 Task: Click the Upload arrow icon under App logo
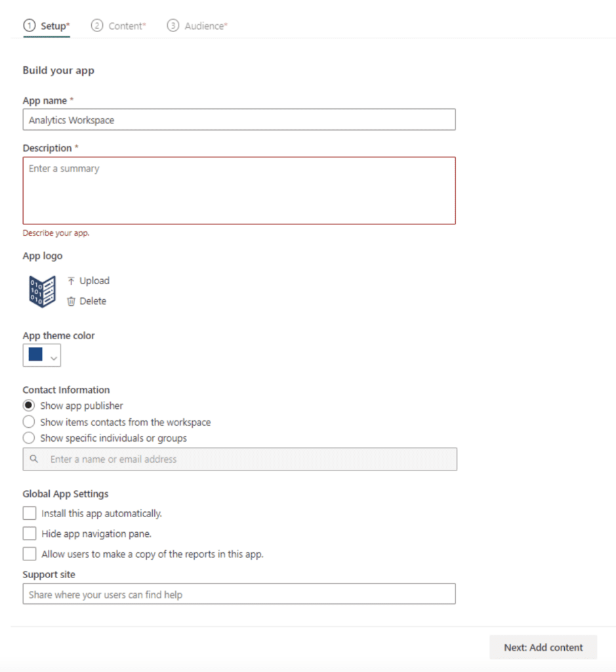coord(71,280)
